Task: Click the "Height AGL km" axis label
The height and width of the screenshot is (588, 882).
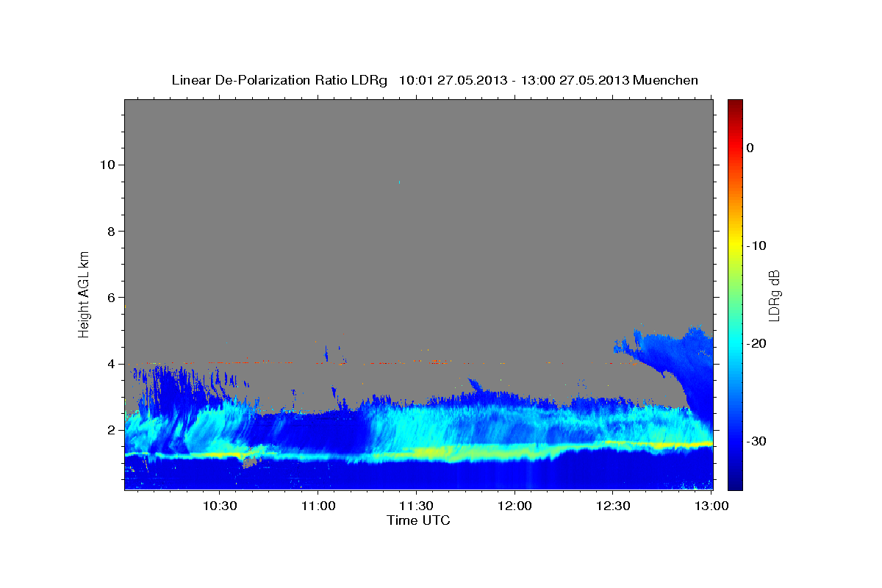Action: point(84,294)
